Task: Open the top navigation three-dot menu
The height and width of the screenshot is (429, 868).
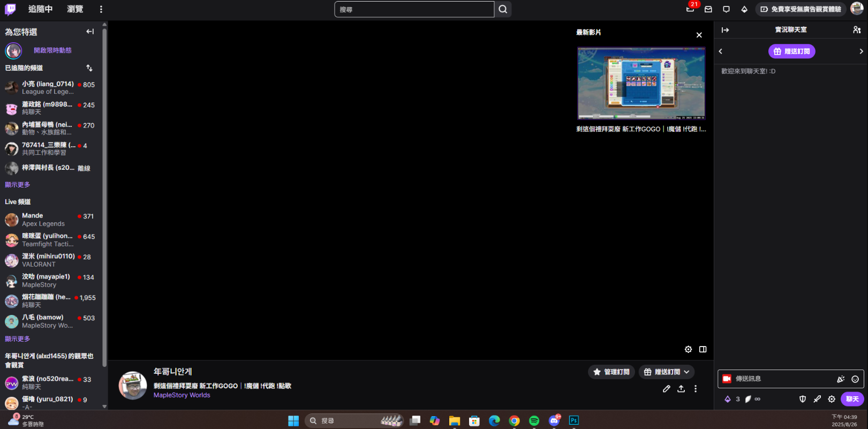Action: pyautogui.click(x=101, y=9)
